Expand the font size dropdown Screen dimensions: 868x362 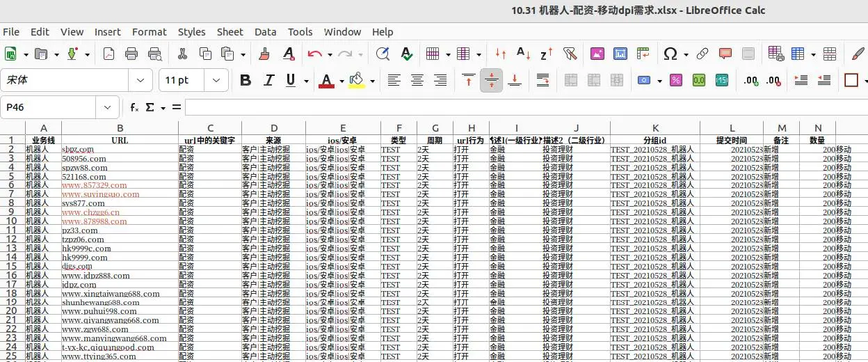click(217, 80)
